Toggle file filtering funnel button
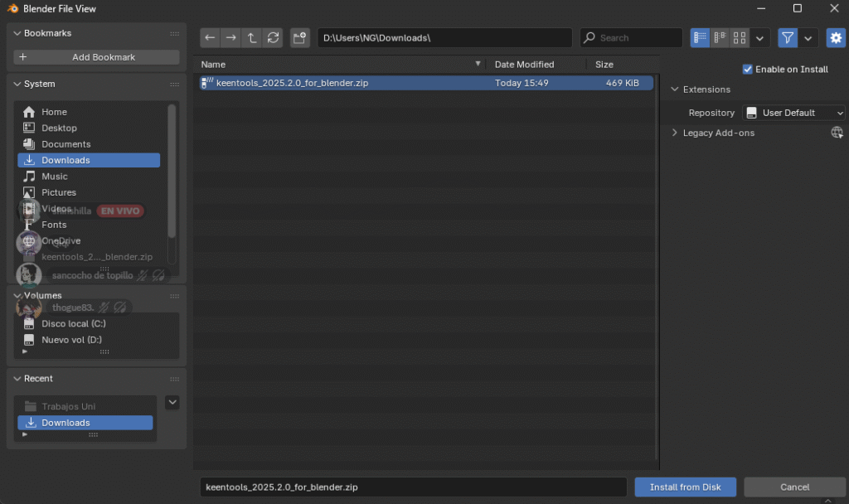This screenshot has height=504, width=849. [788, 38]
